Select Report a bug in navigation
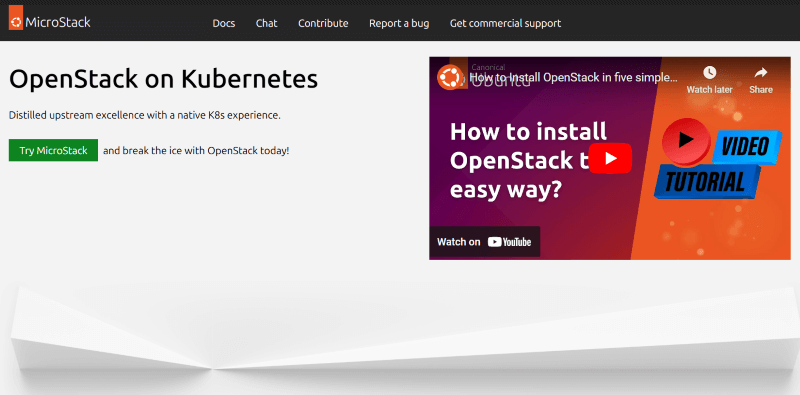This screenshot has width=800, height=395. pos(399,23)
